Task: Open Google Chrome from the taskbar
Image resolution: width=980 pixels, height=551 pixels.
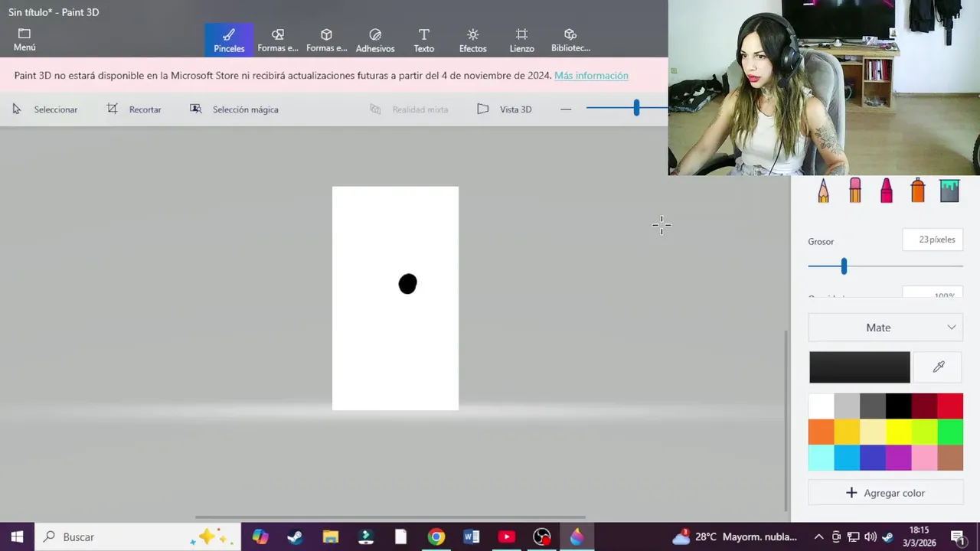Action: pyautogui.click(x=436, y=537)
